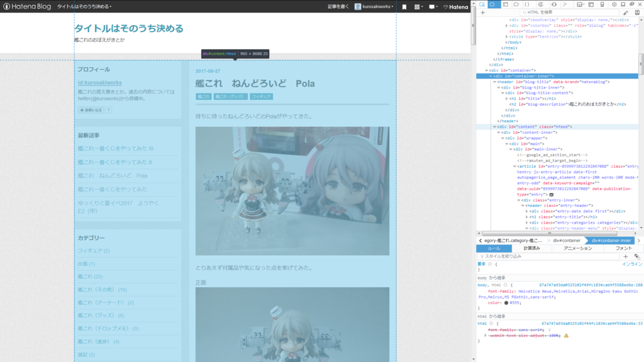Switch to the ルール tab
This screenshot has height=362, width=644.
click(494, 248)
